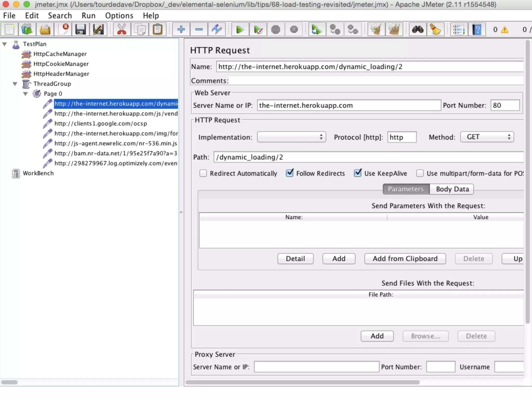
Task: Open the Run menu
Action: point(88,16)
